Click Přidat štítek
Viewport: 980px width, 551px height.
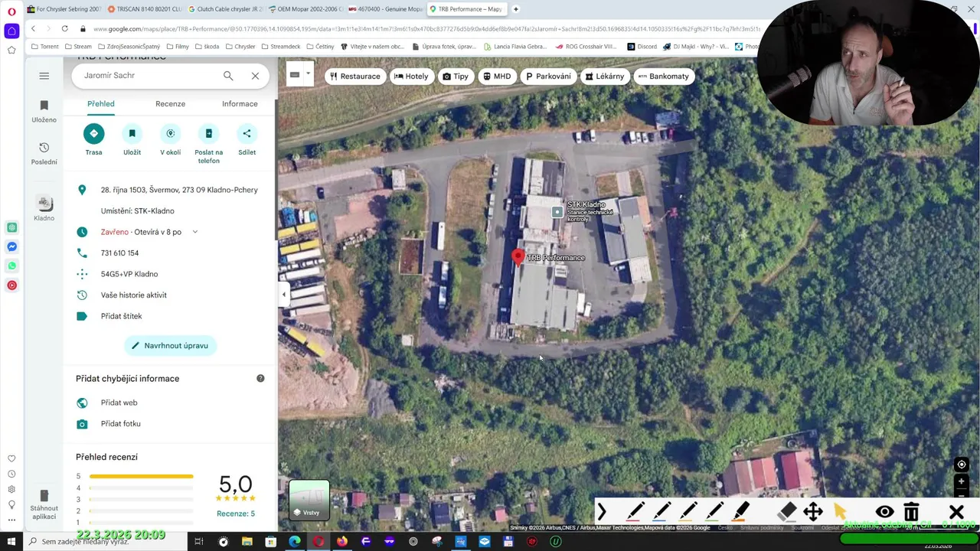(x=121, y=316)
